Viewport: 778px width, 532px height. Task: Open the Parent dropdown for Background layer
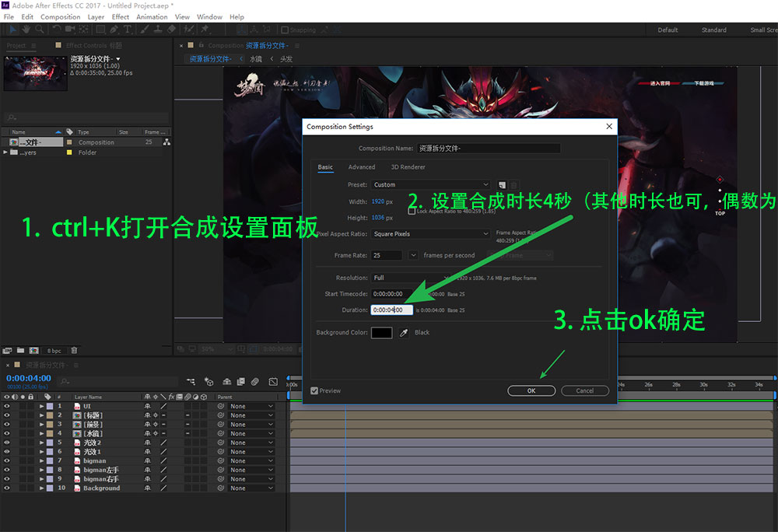pos(251,488)
